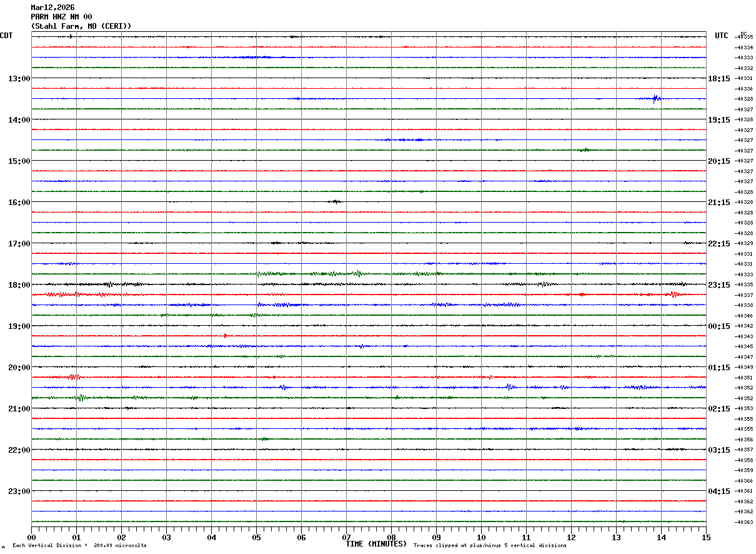This screenshot has width=756, height=554.
Task: Click the "22:15" UTC time label
Action: pos(719,243)
